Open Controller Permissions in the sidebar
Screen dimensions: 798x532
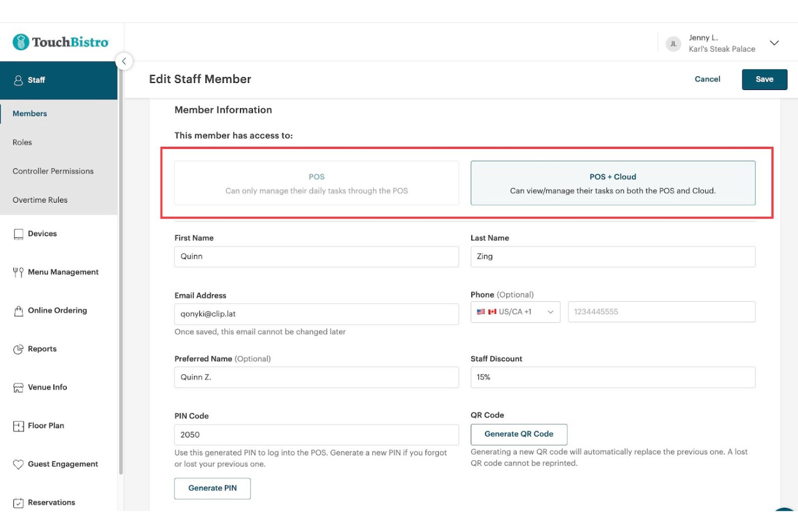coord(53,171)
